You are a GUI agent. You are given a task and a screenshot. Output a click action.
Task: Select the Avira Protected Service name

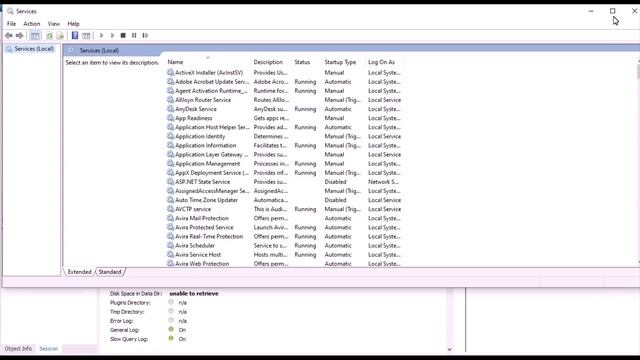(x=204, y=227)
